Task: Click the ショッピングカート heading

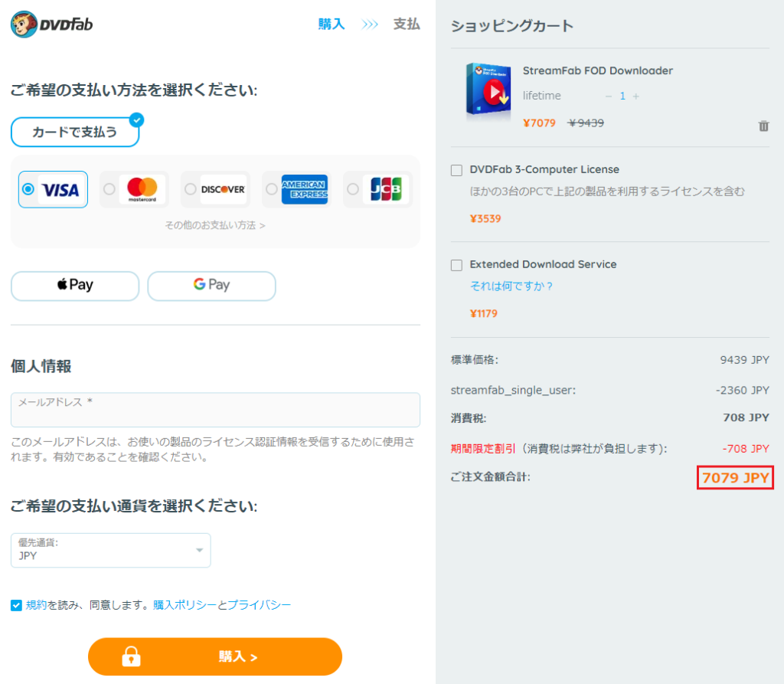Action: [512, 26]
